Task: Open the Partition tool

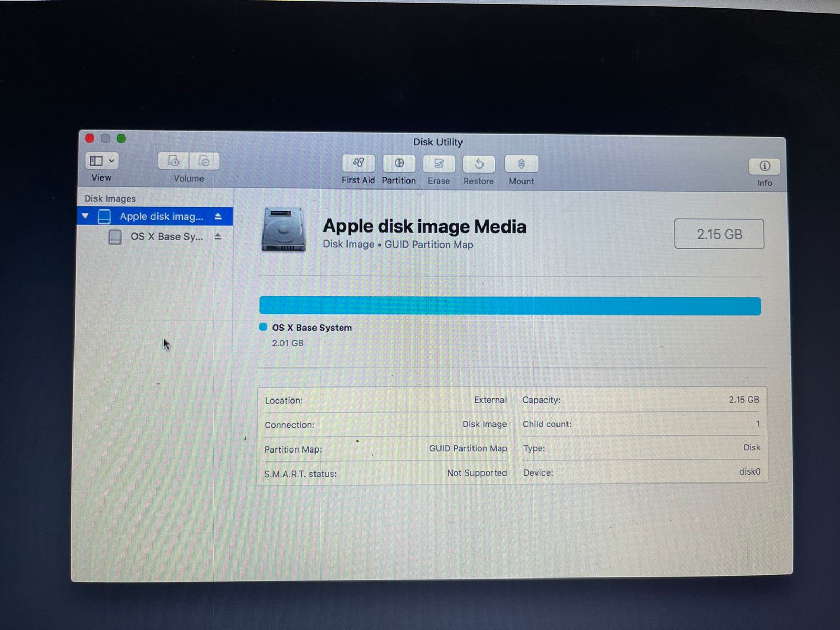Action: (x=399, y=163)
